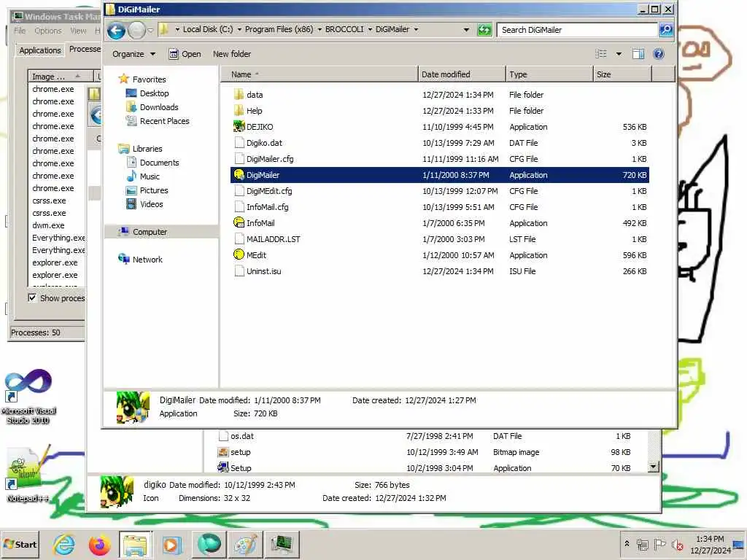Image resolution: width=747 pixels, height=560 pixels.
Task: Sort files by the Name column
Action: click(320, 74)
